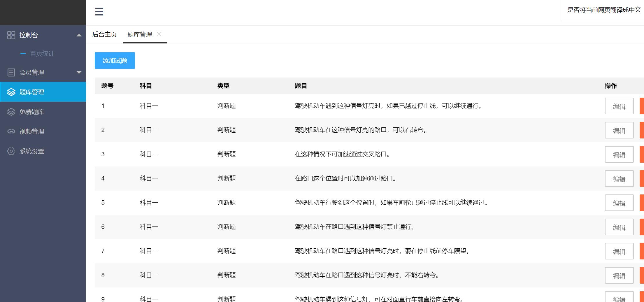Edit question number 4
The image size is (644, 302).
point(619,179)
